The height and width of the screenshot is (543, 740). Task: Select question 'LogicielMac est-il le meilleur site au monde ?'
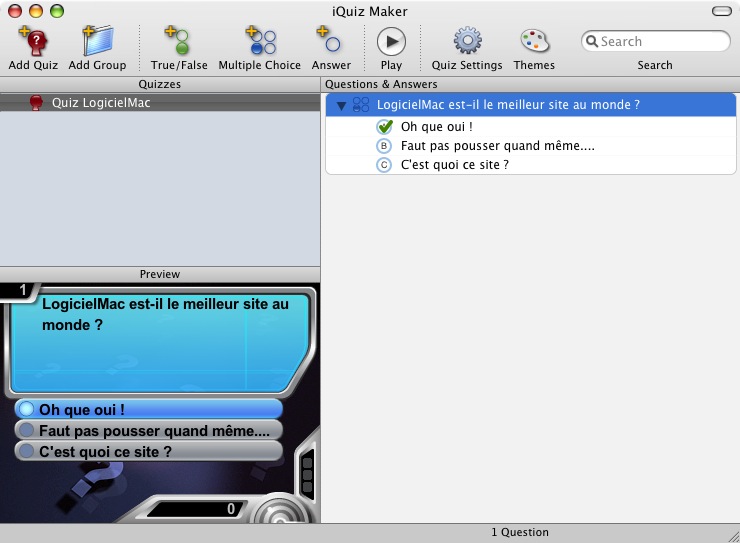point(531,105)
